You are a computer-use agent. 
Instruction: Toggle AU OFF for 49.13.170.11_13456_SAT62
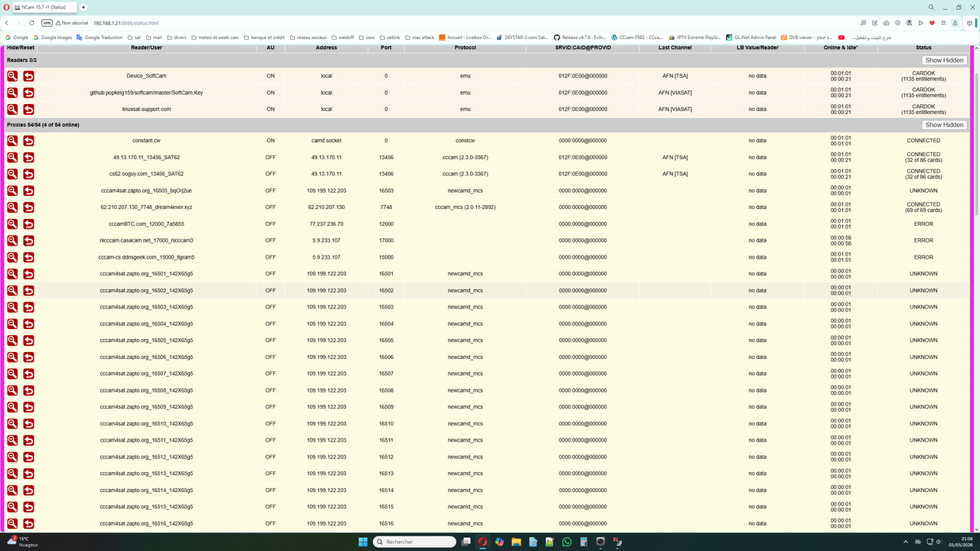click(x=270, y=157)
